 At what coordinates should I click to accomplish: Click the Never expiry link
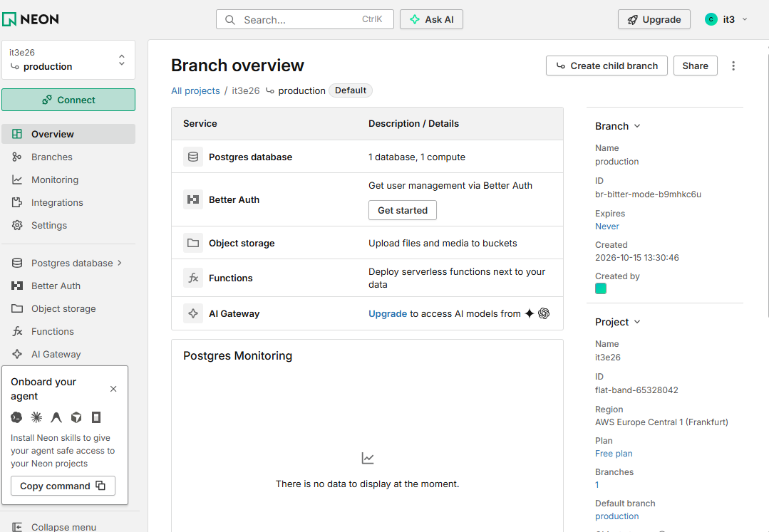click(x=607, y=226)
